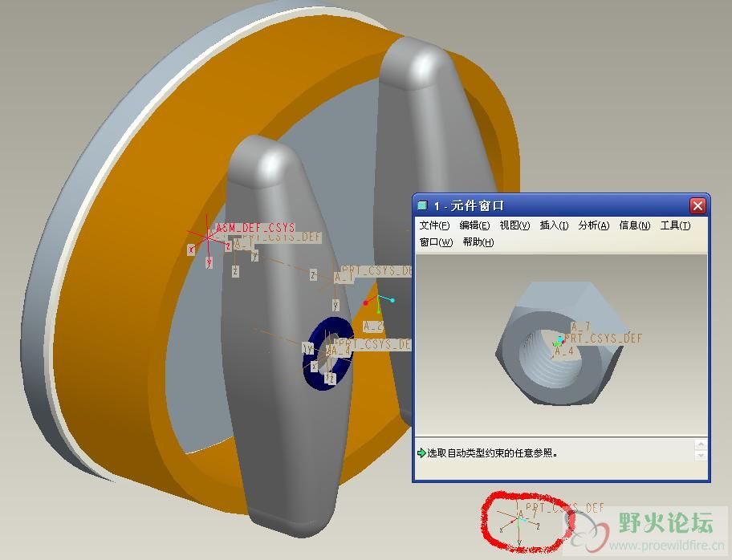Viewport: 732px width, 560px height.
Task: Open the 视图(V) menu
Action: coord(514,225)
